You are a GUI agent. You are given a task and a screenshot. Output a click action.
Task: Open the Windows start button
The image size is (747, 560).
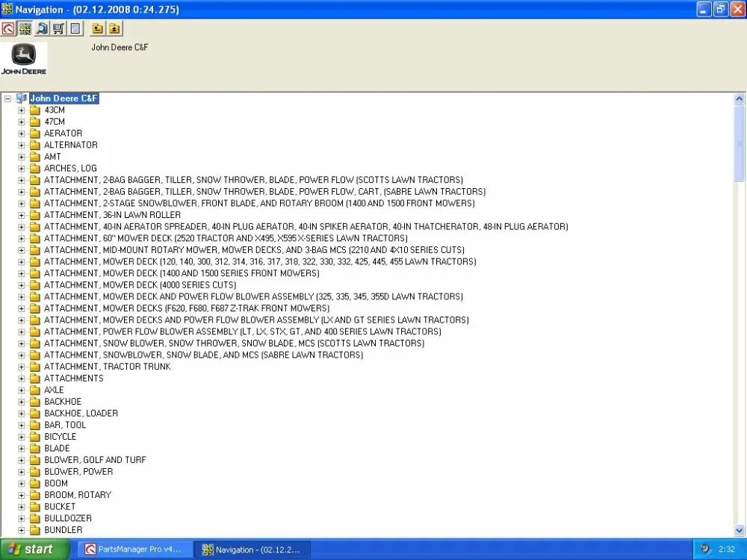point(34,550)
